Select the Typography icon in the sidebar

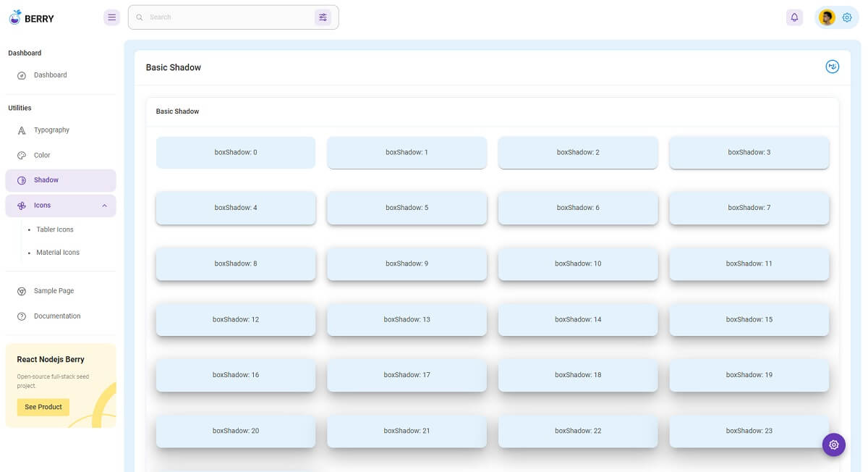(21, 130)
